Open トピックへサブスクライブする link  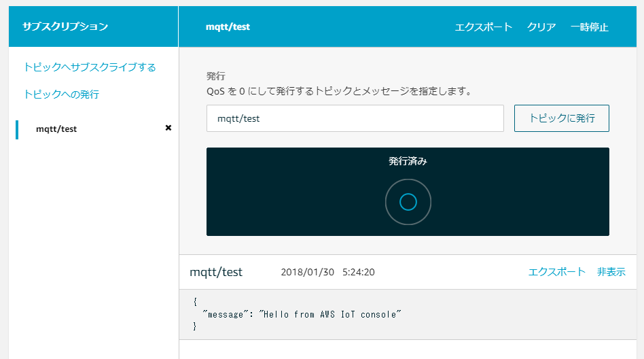(x=90, y=67)
